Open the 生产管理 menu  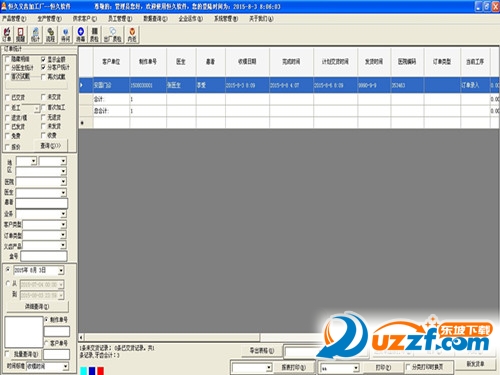pos(49,19)
